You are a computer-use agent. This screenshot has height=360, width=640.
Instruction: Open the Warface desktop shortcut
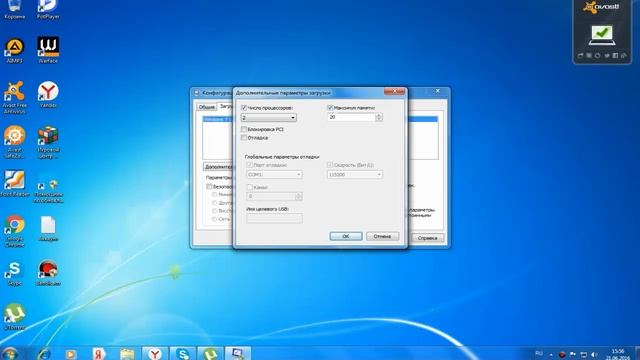48,50
